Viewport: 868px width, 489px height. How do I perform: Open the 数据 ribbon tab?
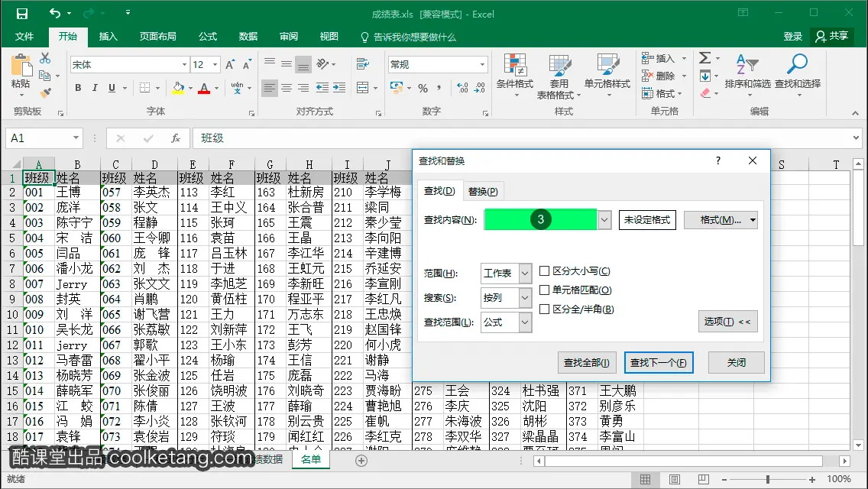click(x=248, y=37)
